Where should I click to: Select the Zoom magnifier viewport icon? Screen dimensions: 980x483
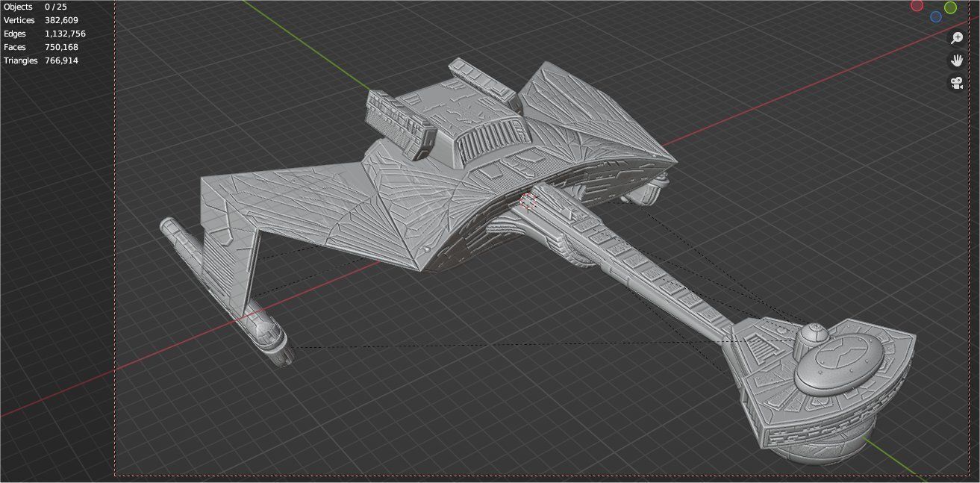coord(957,37)
